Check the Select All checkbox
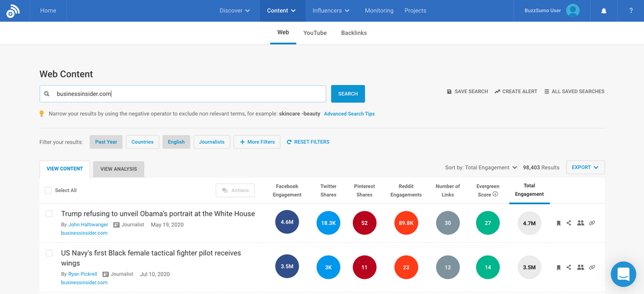This screenshot has width=644, height=294. [x=48, y=190]
